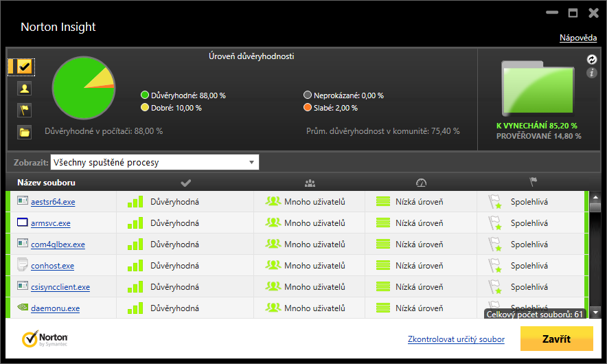Click the Důvěryhodné v počítači 88,00 % text
607x364 pixels.
(x=104, y=131)
